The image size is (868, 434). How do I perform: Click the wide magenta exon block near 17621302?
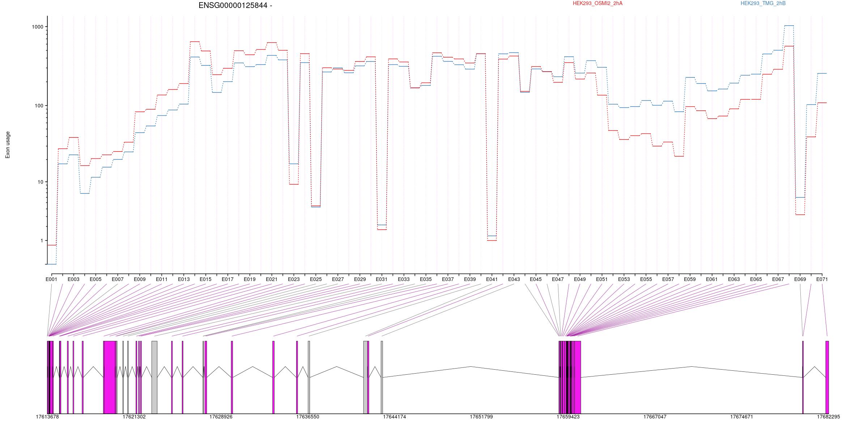110,377
